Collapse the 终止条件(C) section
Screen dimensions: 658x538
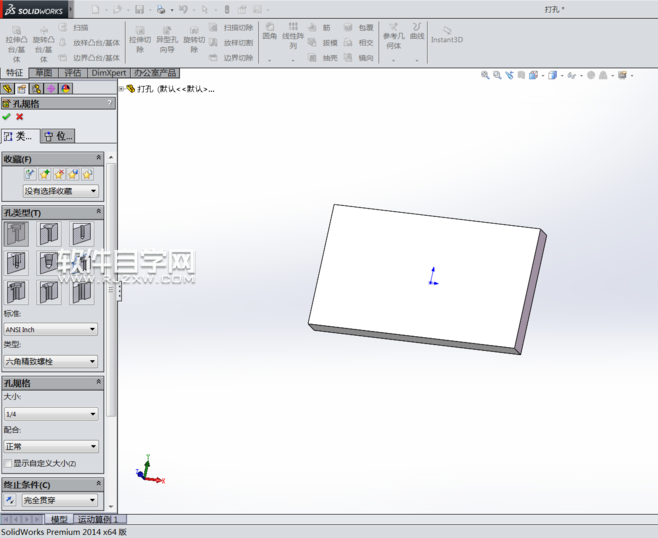pyautogui.click(x=99, y=483)
